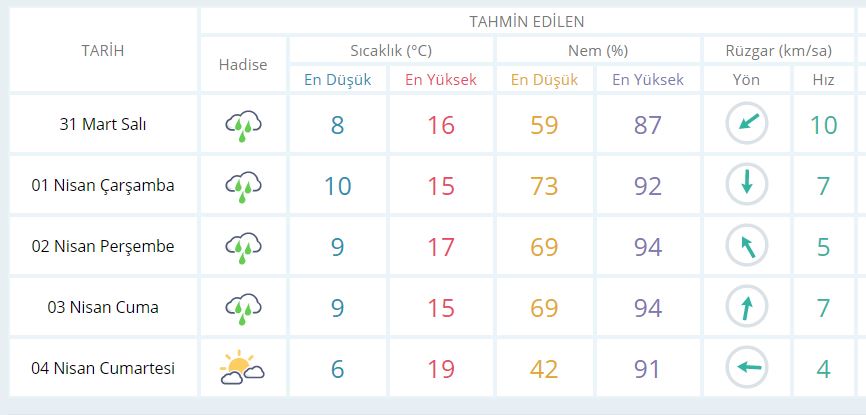Click the Sıcaklık (°C) header
The image size is (866, 415).
[391, 50]
